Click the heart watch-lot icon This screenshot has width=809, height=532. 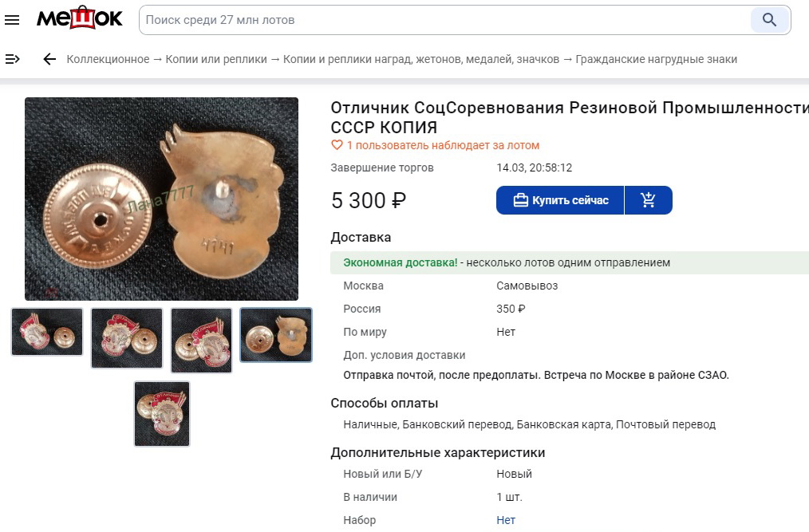[337, 145]
